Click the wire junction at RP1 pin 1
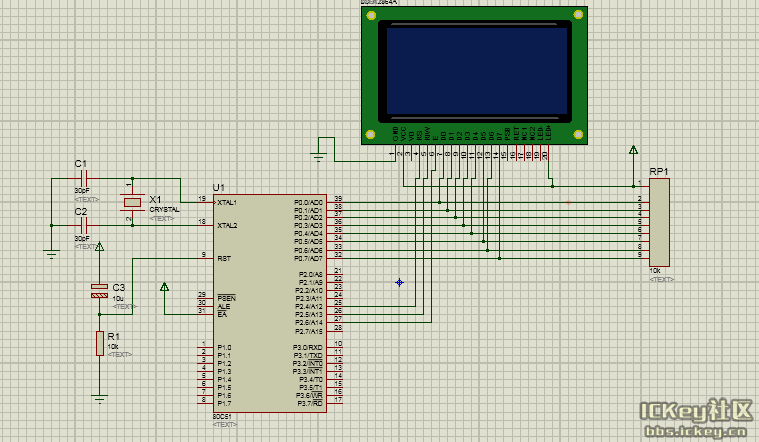Viewport: 759px width, 442px height. click(633, 186)
